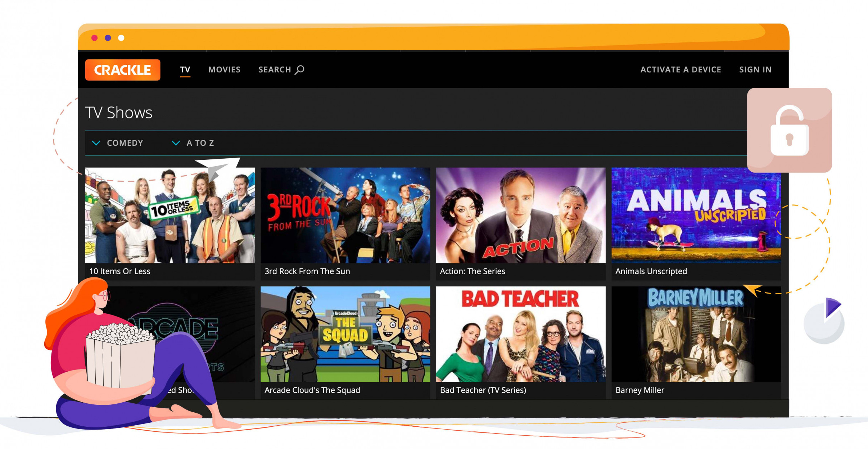Click the search magnifier icon
This screenshot has height=449, width=868.
[299, 70]
